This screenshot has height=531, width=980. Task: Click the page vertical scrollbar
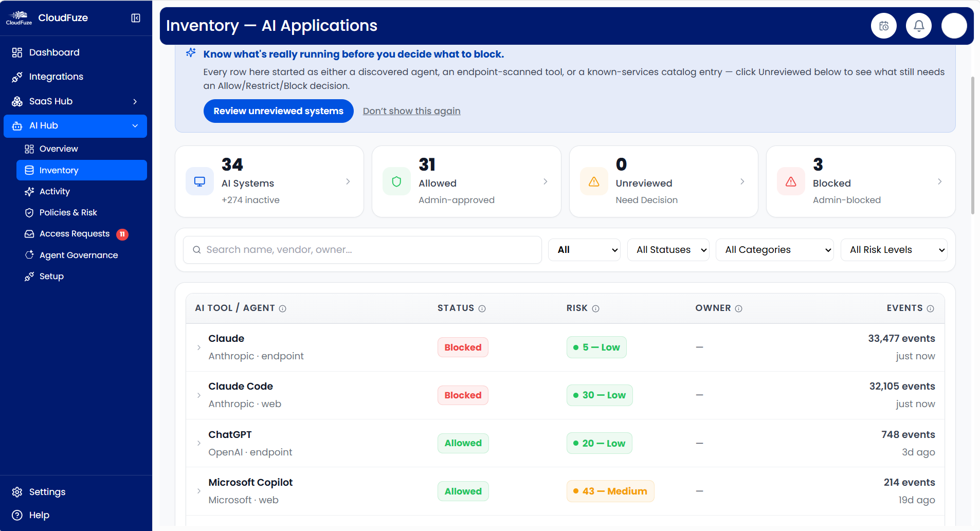click(972, 145)
